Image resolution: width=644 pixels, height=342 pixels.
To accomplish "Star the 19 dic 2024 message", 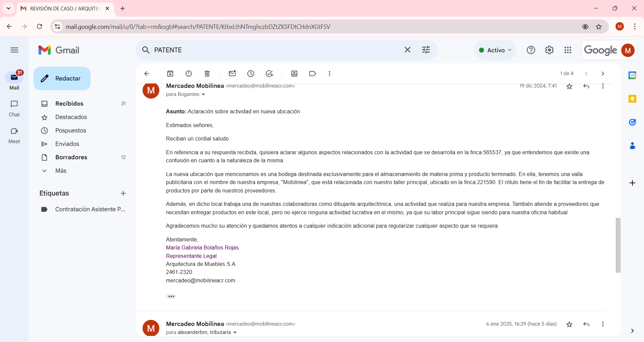I will coord(569,87).
